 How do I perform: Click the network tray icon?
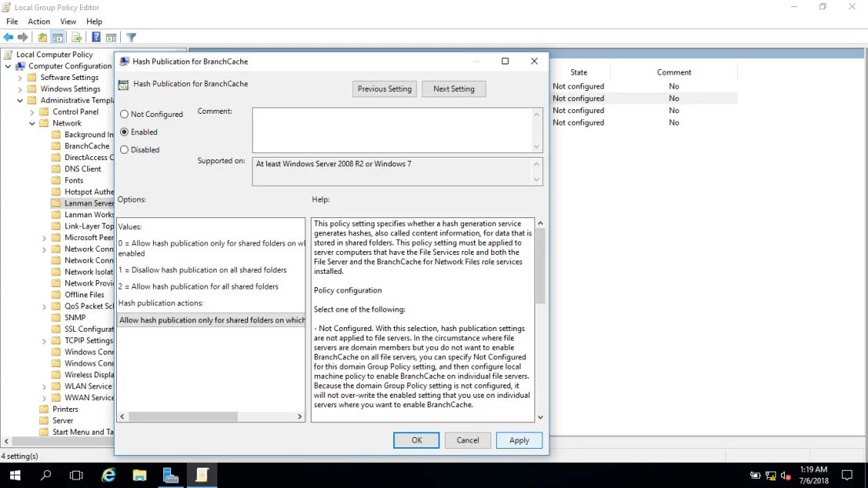tap(771, 475)
